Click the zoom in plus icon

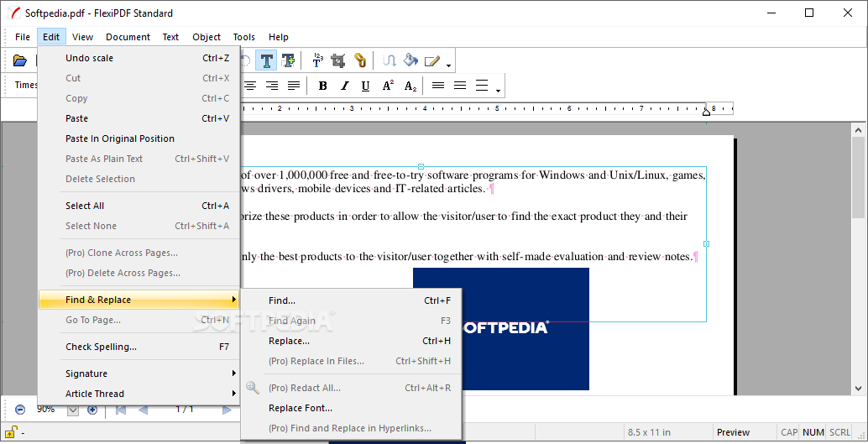click(x=92, y=410)
